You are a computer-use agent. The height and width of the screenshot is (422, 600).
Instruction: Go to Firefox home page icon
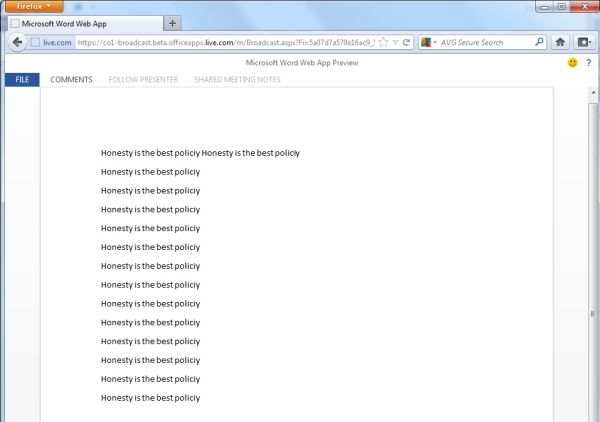560,42
